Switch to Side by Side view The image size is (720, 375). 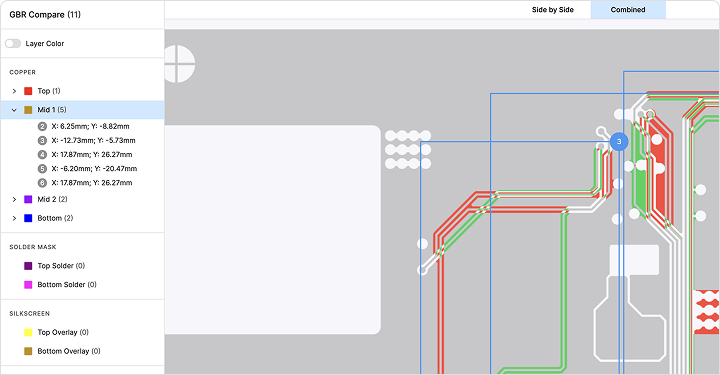tap(553, 10)
